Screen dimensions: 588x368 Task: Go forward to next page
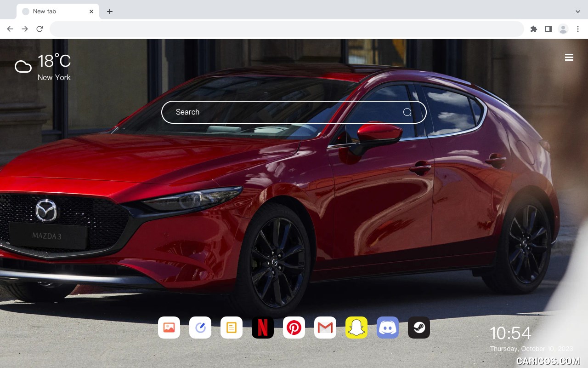(x=25, y=29)
